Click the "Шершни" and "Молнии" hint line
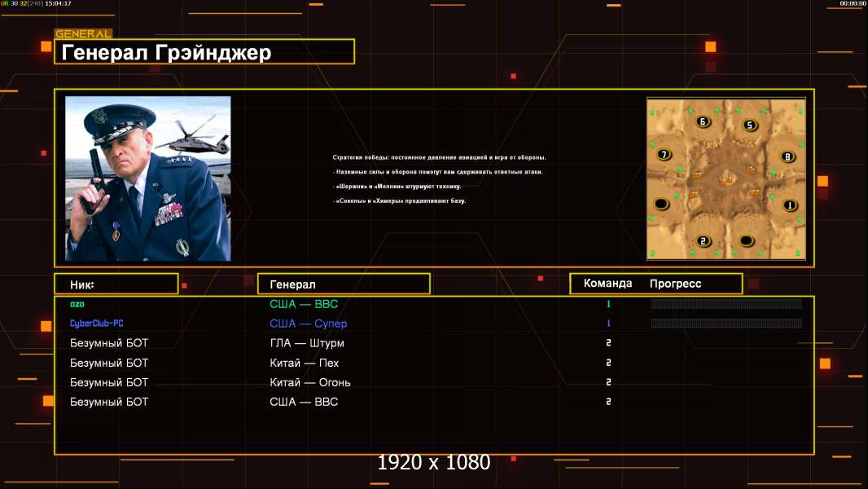This screenshot has height=489, width=868. click(397, 186)
